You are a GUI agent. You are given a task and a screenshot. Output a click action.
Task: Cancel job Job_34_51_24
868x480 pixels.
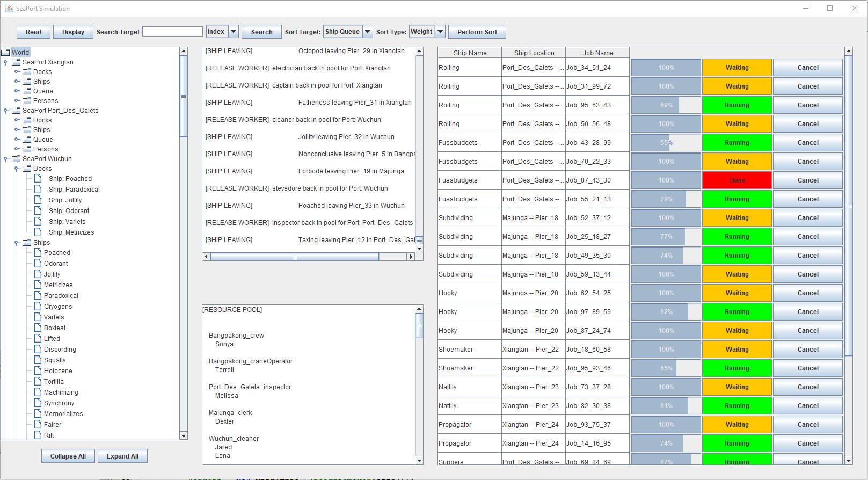808,68
